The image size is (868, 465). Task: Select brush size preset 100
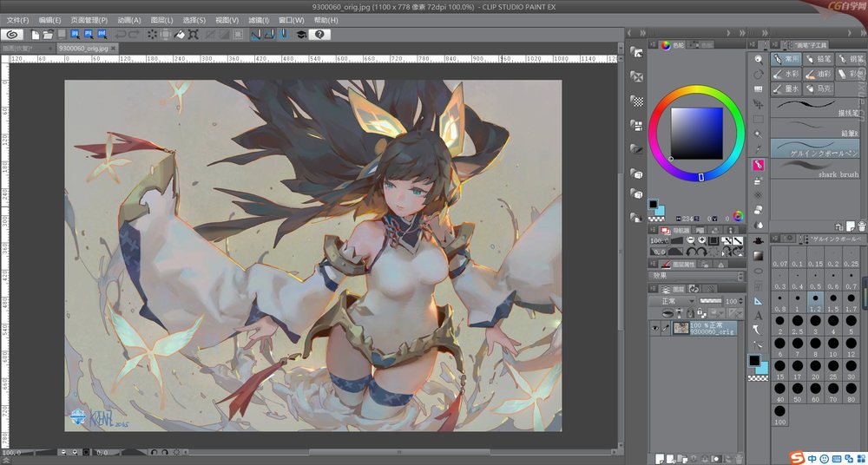780,414
